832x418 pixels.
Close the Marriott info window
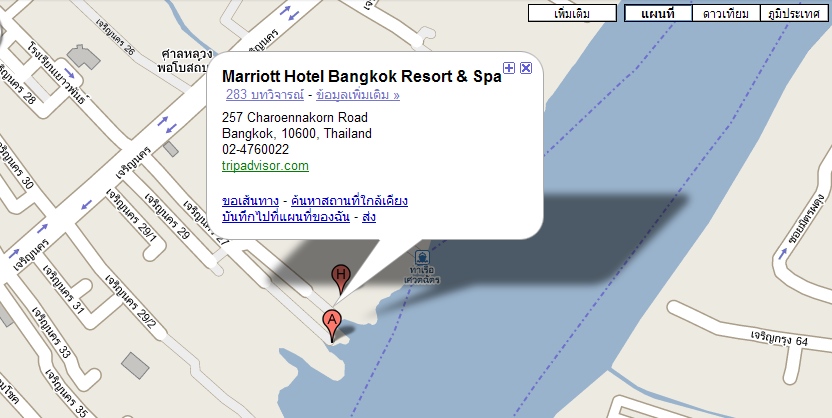526,67
